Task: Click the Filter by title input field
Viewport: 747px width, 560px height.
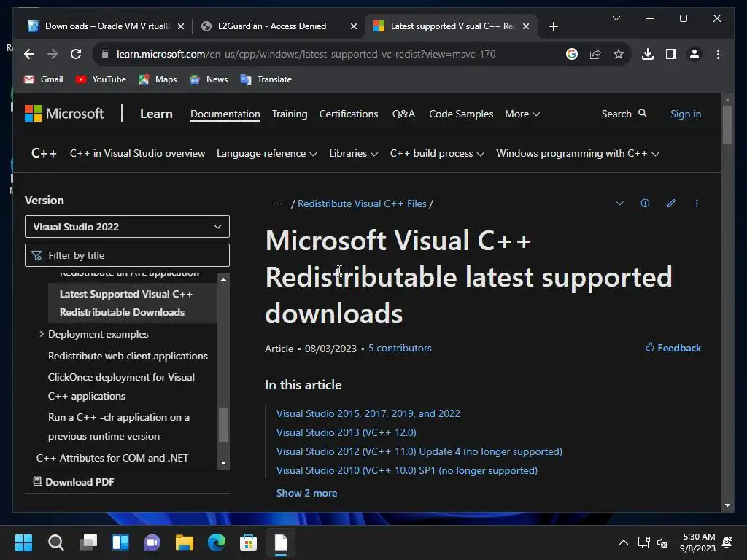Action: point(127,255)
